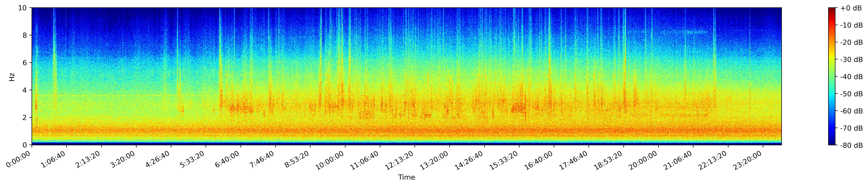Click the "-80 dB" colorbar label
Screen dimensions: 868x186
coord(852,145)
